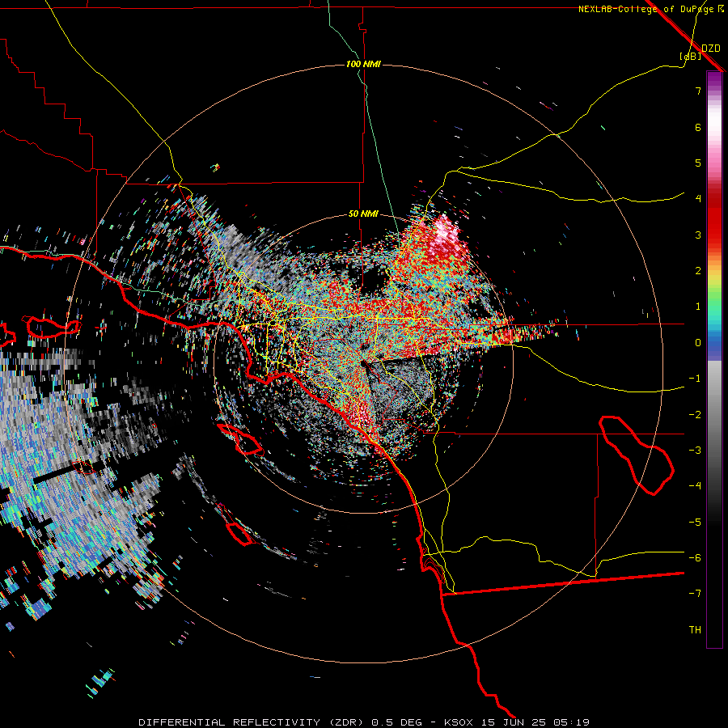The width and height of the screenshot is (728, 728).
Task: Select the 2 value on the scale
Action: (698, 271)
